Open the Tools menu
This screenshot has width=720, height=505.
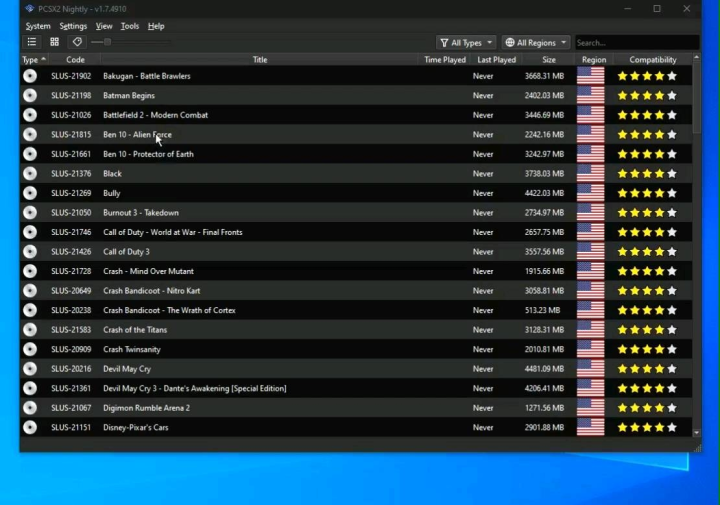(x=130, y=26)
